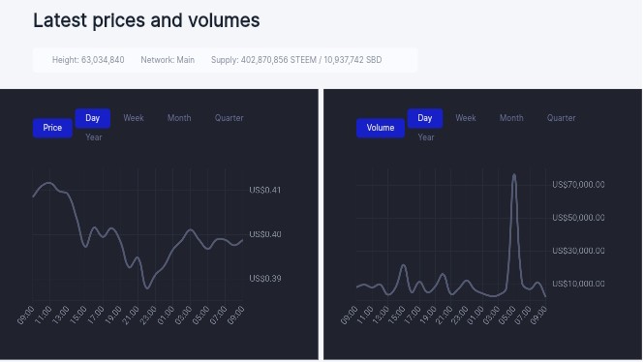Image resolution: width=644 pixels, height=362 pixels.
Task: Switch Volume chart to Year
Action: point(426,137)
